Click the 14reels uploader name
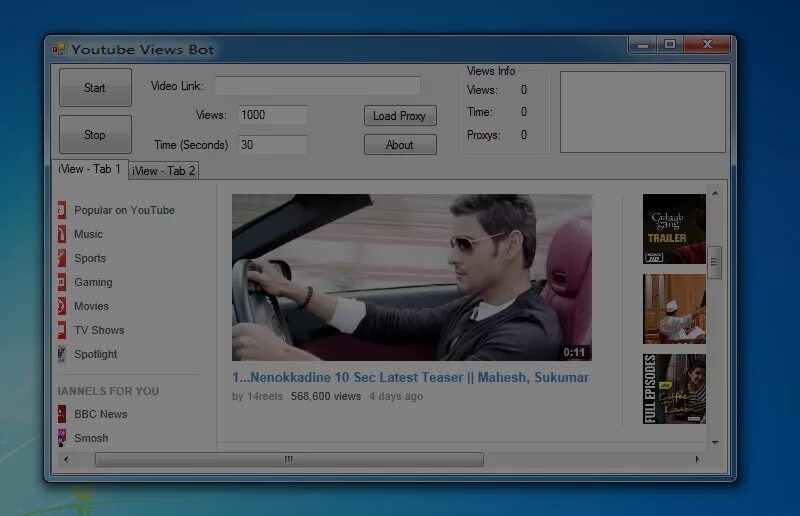800x516 pixels. click(265, 397)
